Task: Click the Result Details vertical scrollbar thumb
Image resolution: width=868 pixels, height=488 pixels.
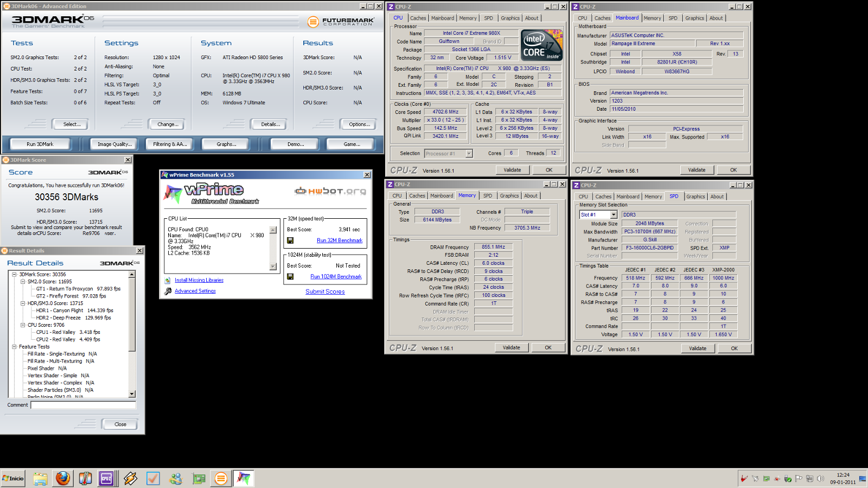Action: tap(132, 314)
